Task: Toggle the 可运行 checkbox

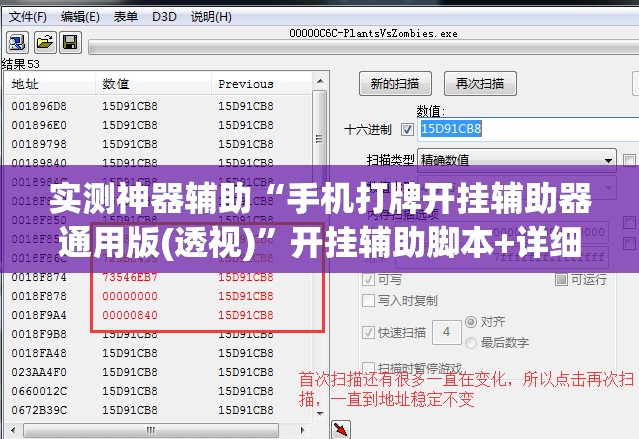Action: click(561, 279)
